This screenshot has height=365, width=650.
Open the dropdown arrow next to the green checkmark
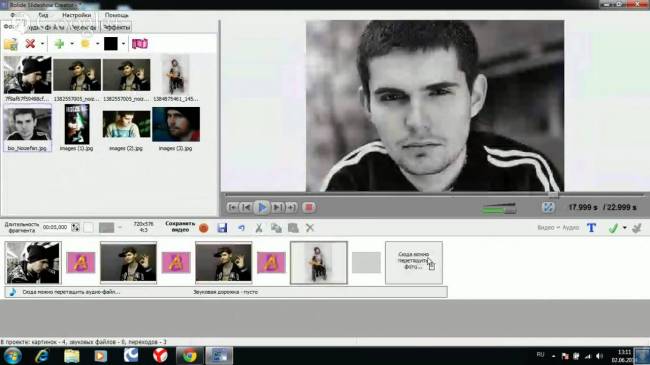625,228
